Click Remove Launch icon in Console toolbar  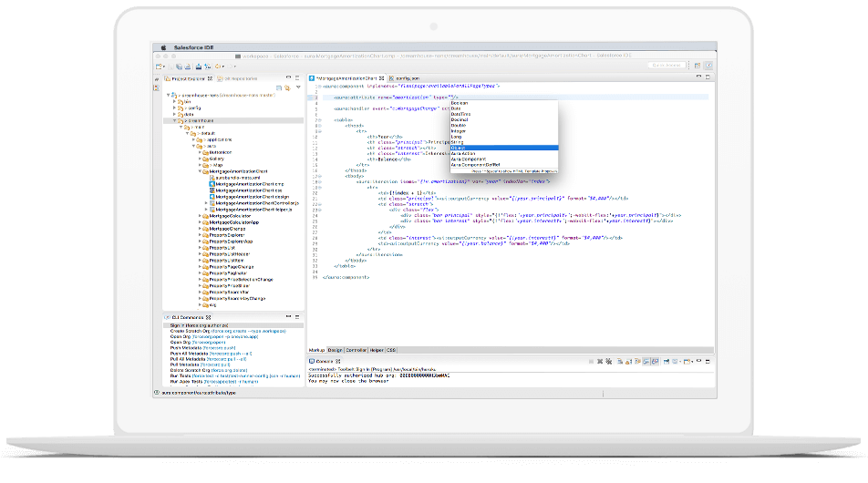click(x=600, y=361)
